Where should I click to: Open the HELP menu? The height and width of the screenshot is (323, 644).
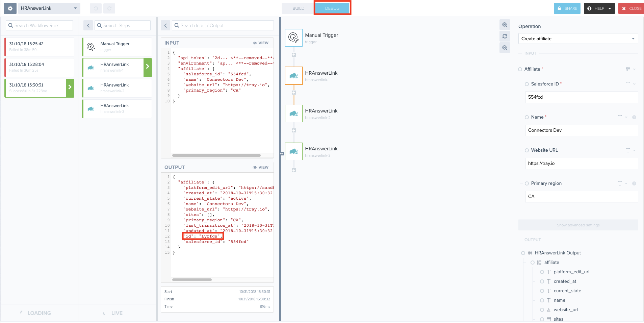[x=599, y=8]
